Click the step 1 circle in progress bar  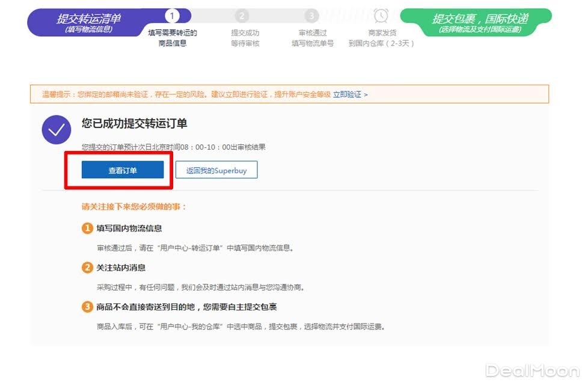click(172, 16)
